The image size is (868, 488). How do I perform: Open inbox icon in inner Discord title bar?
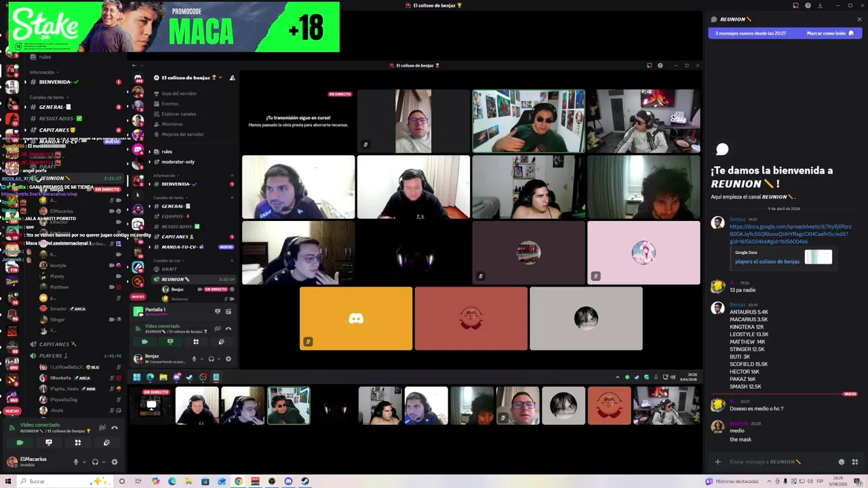(650, 65)
